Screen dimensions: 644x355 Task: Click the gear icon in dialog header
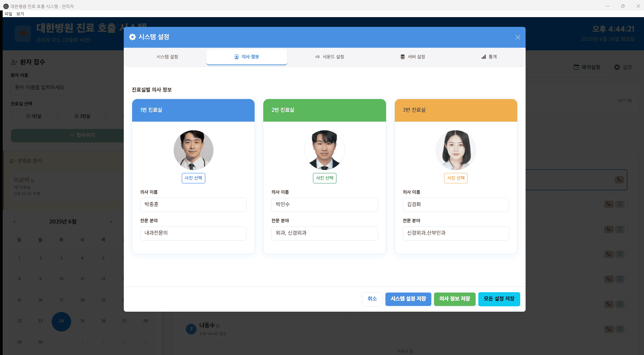coord(132,37)
